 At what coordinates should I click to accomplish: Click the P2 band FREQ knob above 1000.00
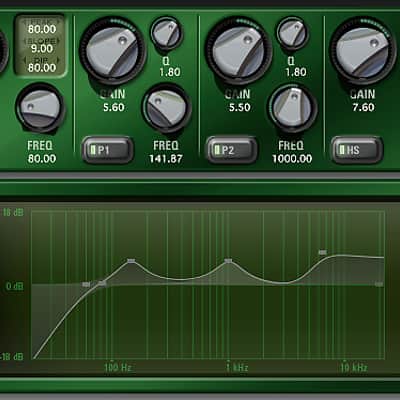click(292, 108)
